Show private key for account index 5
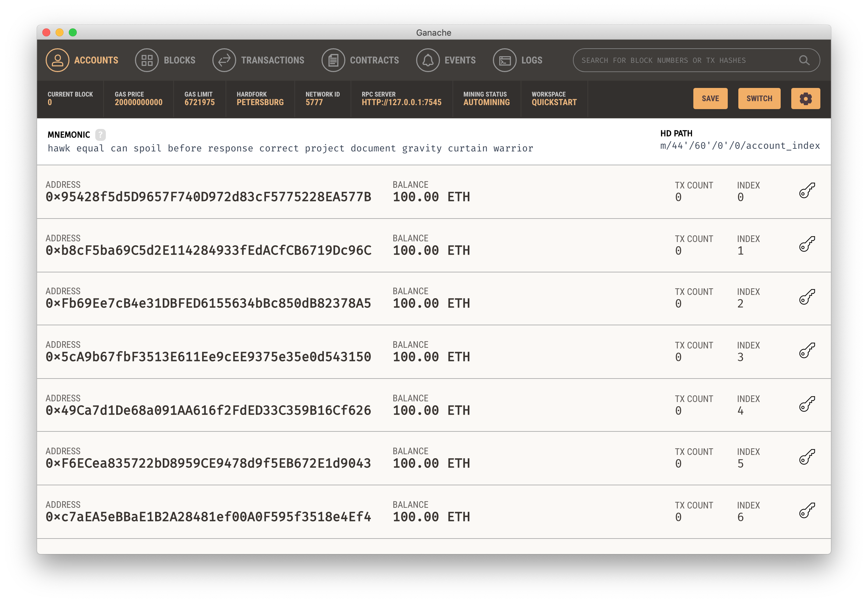 (807, 458)
